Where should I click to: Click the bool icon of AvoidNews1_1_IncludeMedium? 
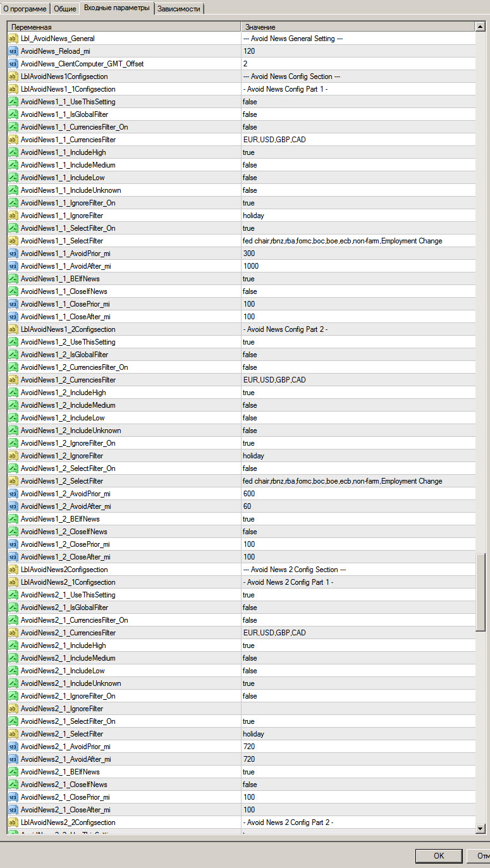13,165
